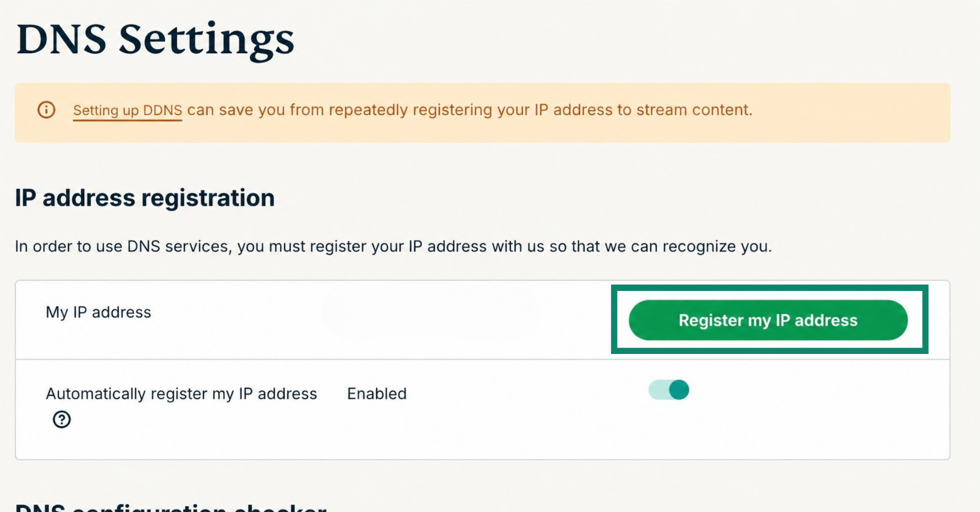Open the question mark help icon
Screen dimensions: 980x512
coord(62,419)
